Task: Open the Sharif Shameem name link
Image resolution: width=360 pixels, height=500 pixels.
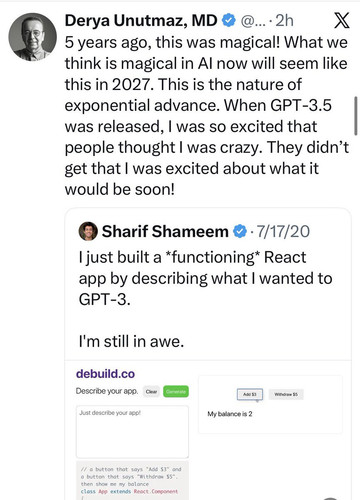Action: [165, 231]
